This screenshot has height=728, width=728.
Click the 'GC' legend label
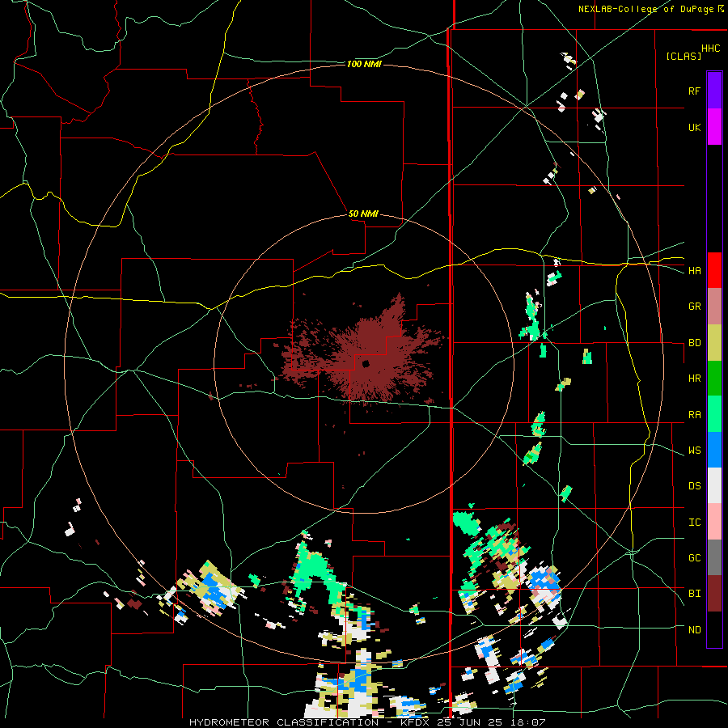point(694,558)
